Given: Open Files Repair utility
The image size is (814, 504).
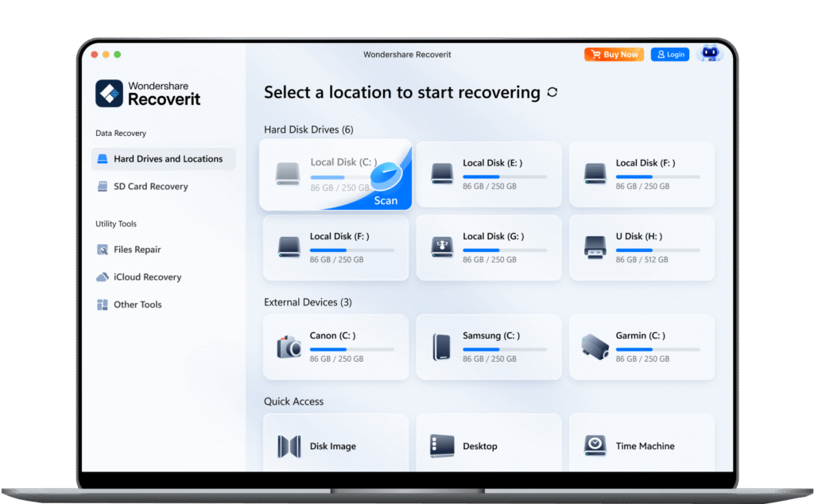Looking at the screenshot, I should click(137, 250).
